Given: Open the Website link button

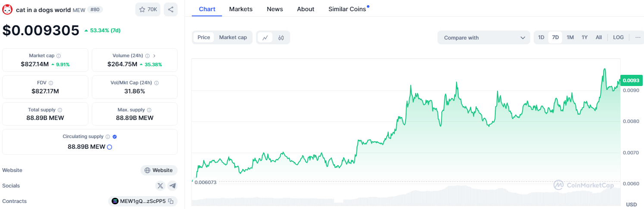Looking at the screenshot, I should pos(159,170).
